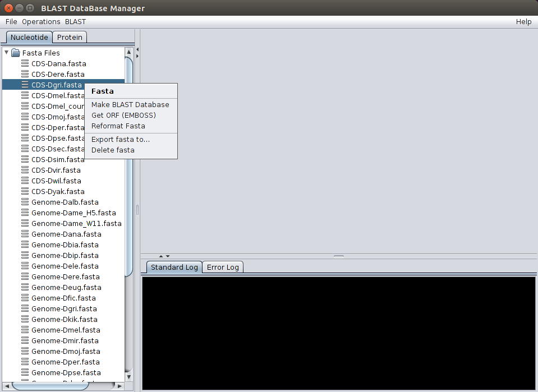
Task: Open the File menu
Action: point(11,22)
